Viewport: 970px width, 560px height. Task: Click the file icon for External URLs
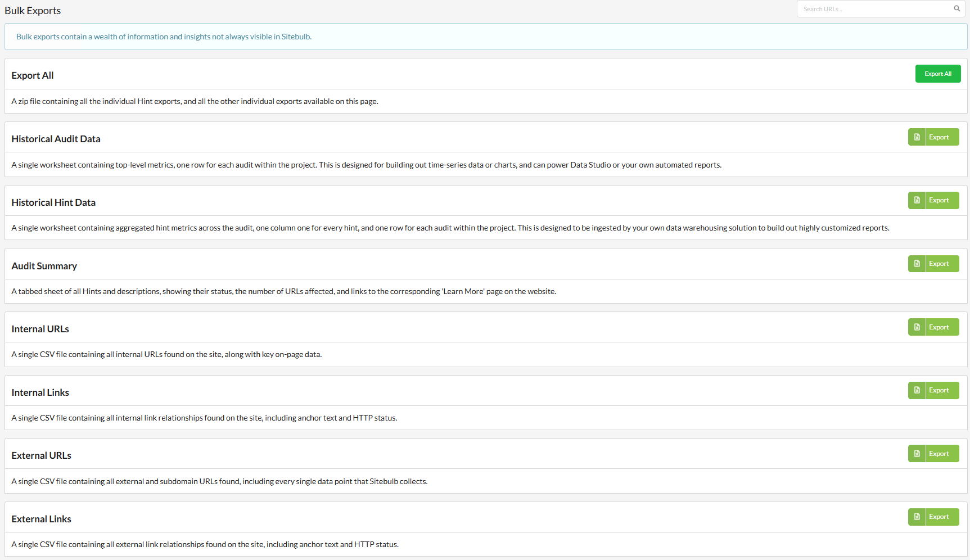click(917, 454)
